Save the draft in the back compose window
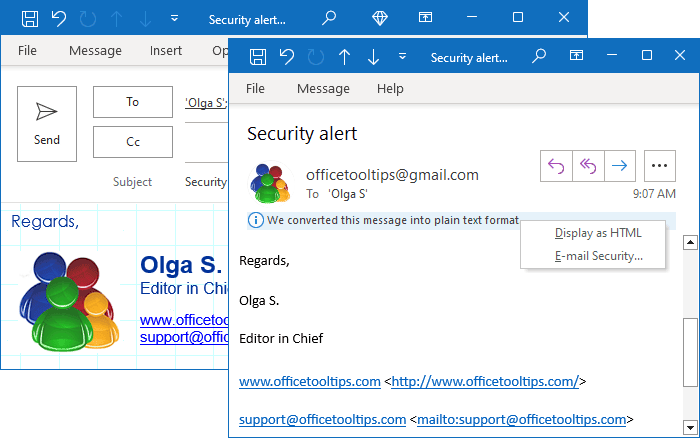This screenshot has width=700, height=438. coord(30,19)
